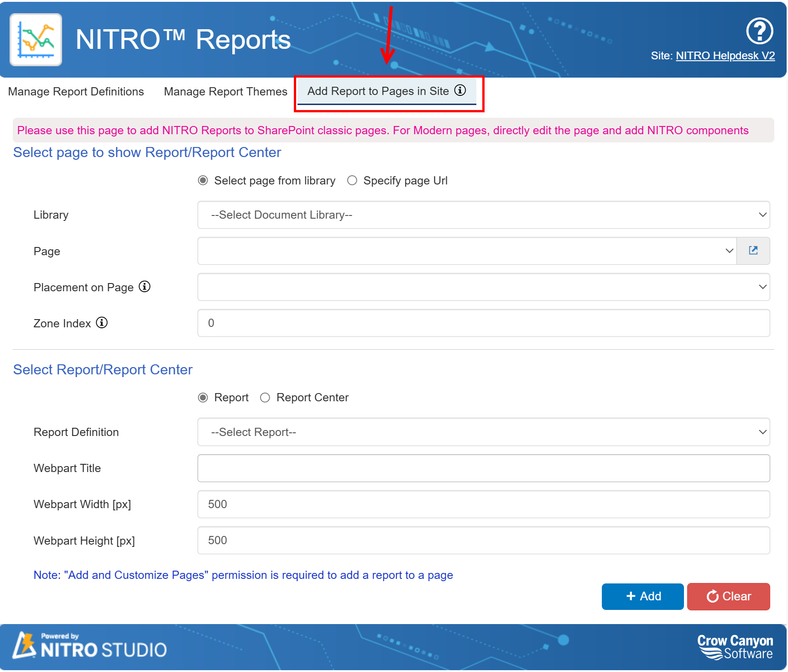Click the 'NITRO™ Reports' title text
This screenshot has width=788, height=672.
click(x=183, y=39)
